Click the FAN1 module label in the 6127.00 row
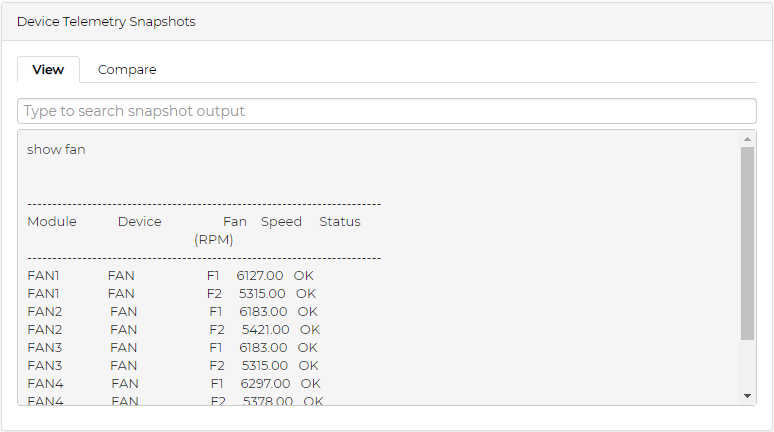 click(x=44, y=276)
